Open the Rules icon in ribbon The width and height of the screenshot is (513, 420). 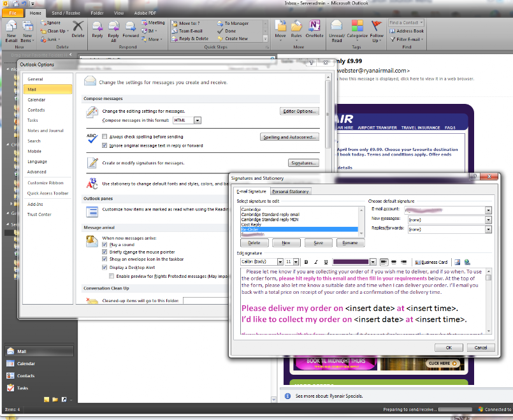coord(296,29)
